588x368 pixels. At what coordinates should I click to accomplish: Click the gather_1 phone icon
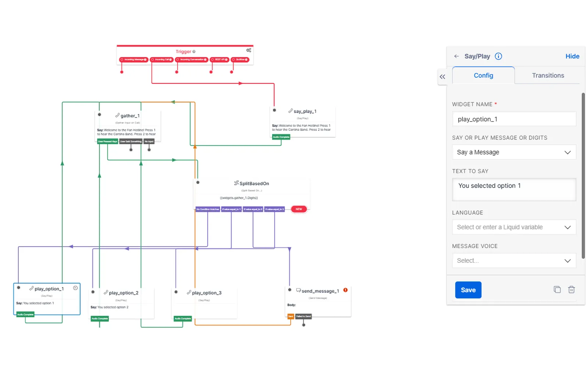[x=118, y=115]
